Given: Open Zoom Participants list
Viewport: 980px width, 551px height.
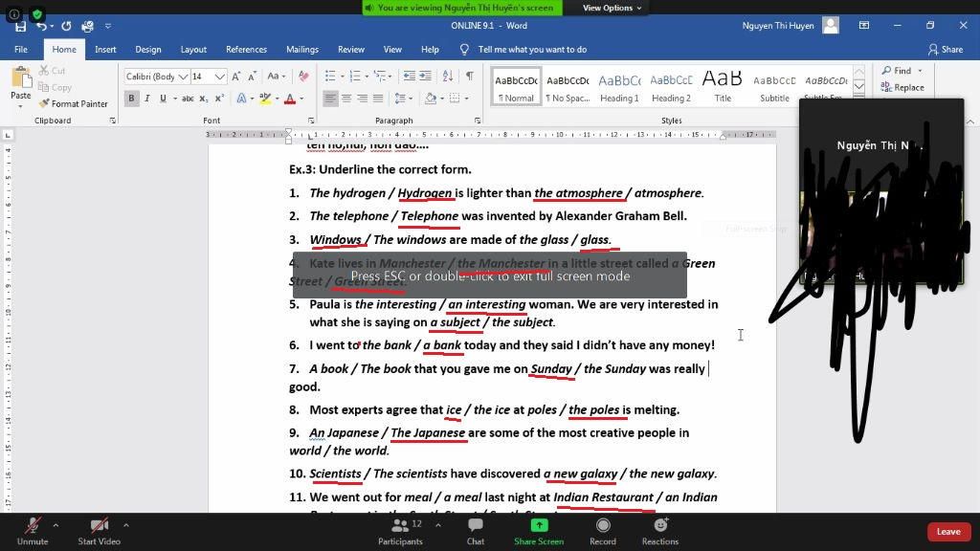Looking at the screenshot, I should pos(400,532).
